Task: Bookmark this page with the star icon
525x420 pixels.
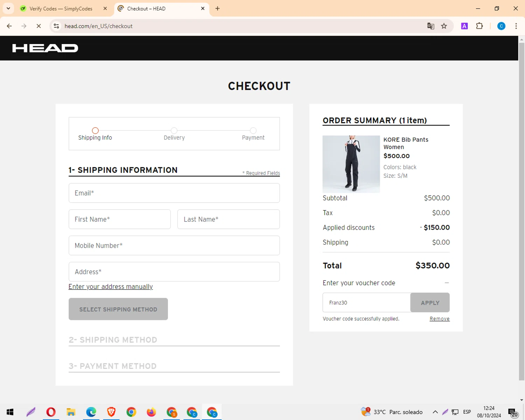Action: pyautogui.click(x=444, y=26)
